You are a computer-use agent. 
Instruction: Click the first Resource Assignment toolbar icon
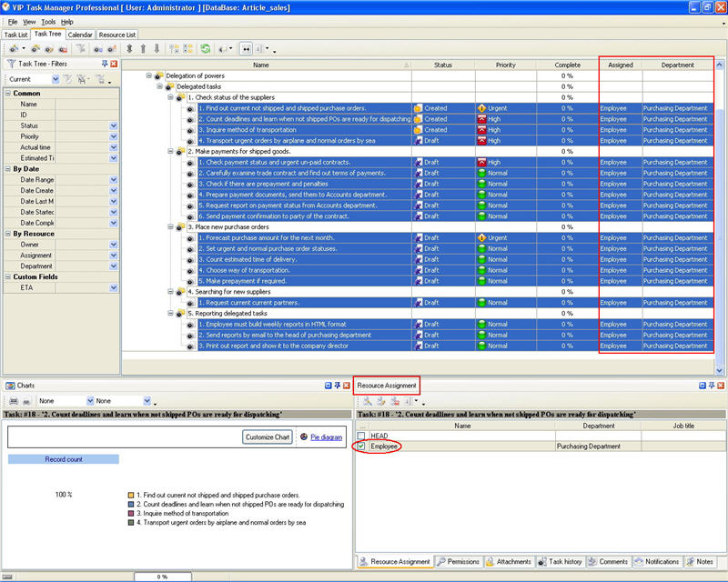point(368,401)
